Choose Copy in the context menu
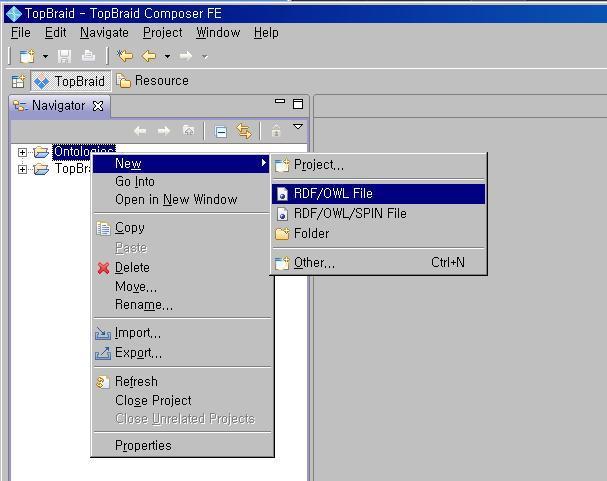The image size is (607, 481). (x=181, y=228)
